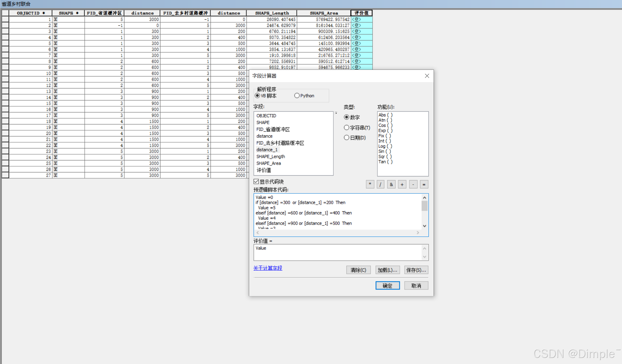Select FID_省道缓冲区 in the fields list
622x364 pixels.
(273, 129)
